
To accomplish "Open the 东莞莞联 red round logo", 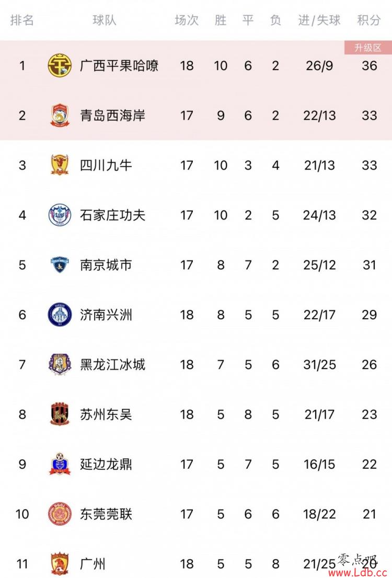I will click(x=60, y=514).
